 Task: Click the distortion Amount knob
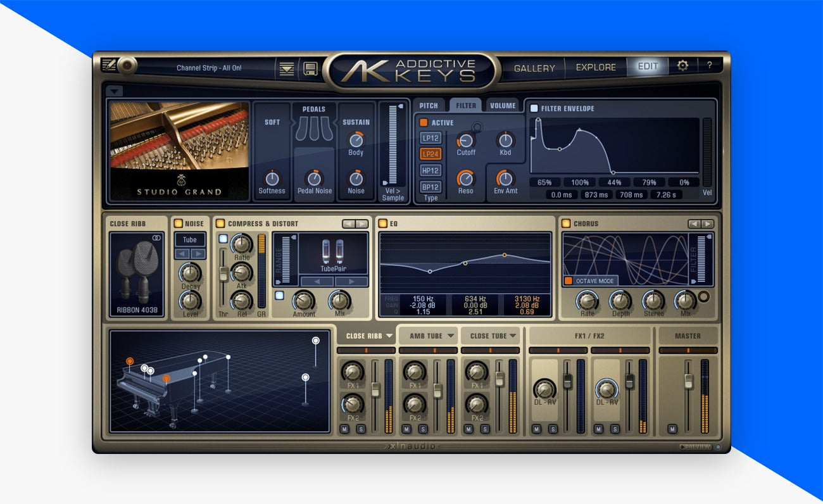coord(304,300)
